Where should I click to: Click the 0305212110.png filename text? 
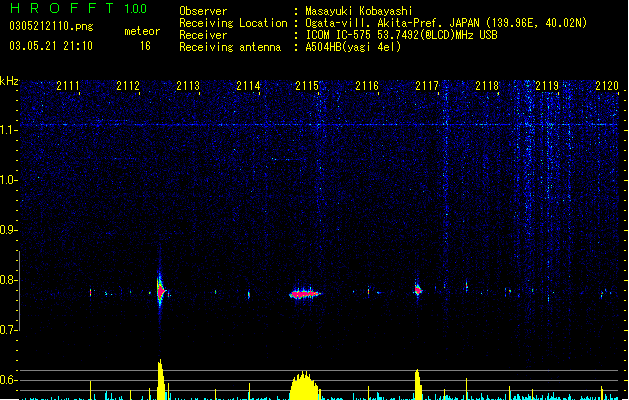[51, 26]
